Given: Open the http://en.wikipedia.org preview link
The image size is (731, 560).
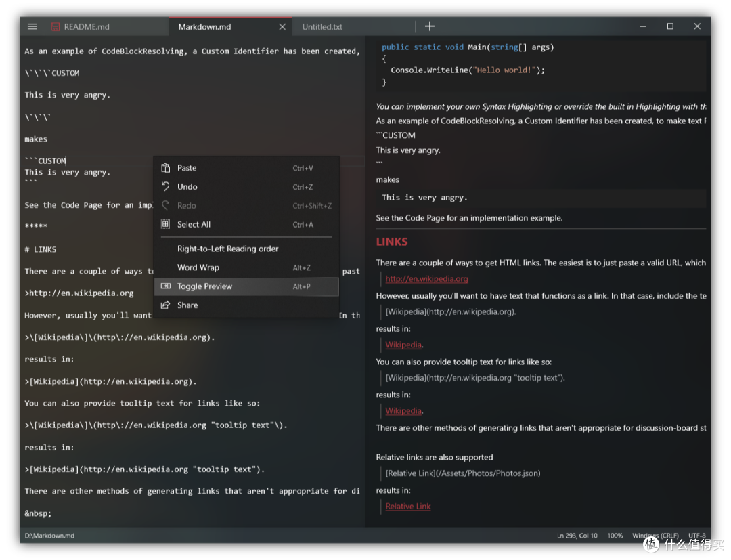Looking at the screenshot, I should (x=426, y=279).
